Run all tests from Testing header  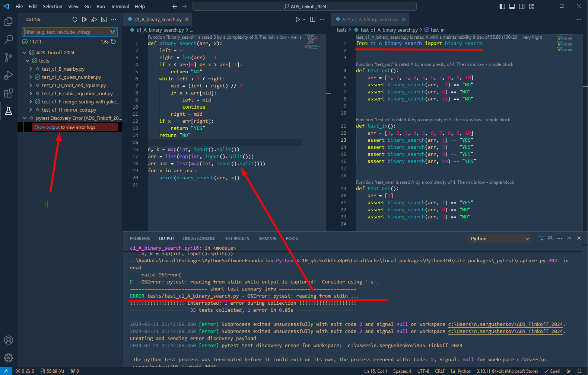point(85,19)
